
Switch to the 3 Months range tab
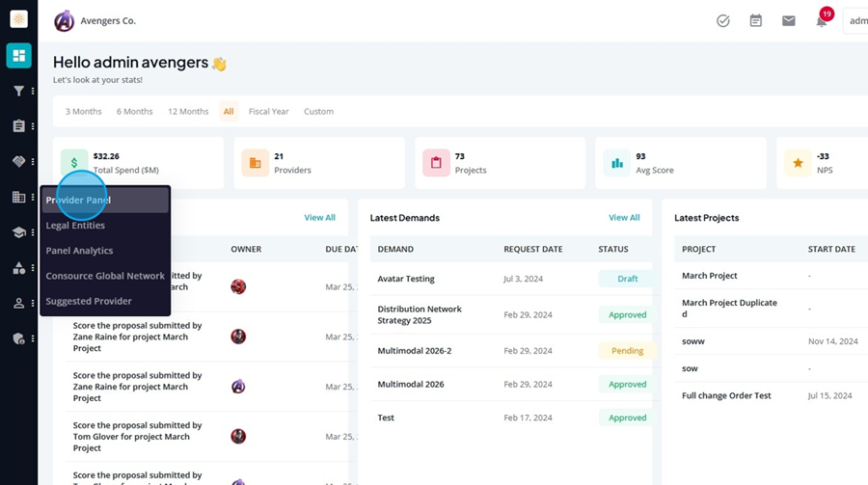click(x=84, y=111)
